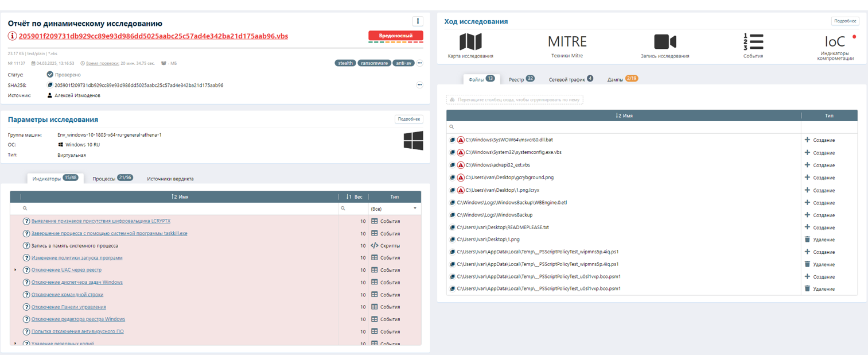Expand the backup deletion indicator row

(15, 344)
